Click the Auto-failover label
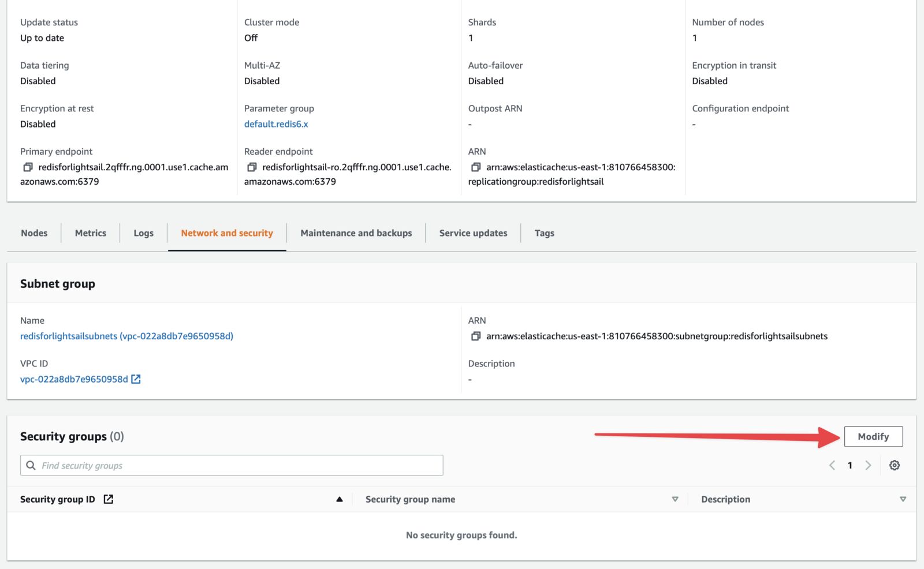Screen dimensions: 924x569 [495, 66]
